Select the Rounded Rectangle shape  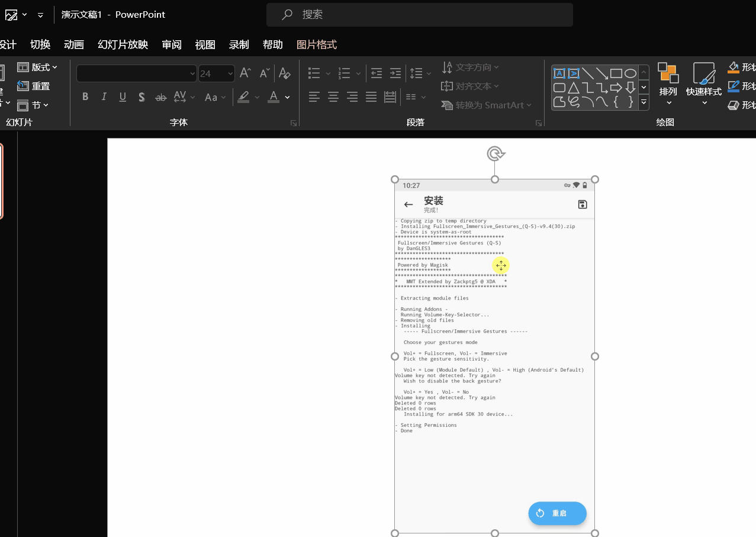[x=559, y=88]
